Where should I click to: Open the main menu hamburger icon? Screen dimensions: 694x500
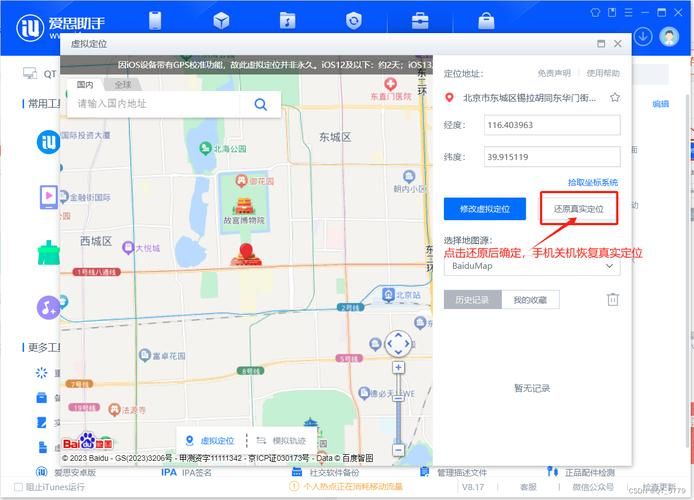628,12
